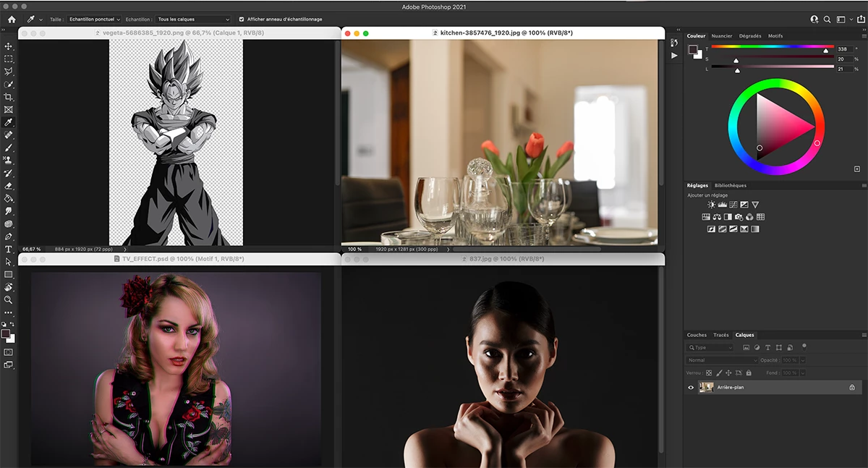Open the Type filter dropdown in Calques
868x468 pixels.
(x=710, y=347)
